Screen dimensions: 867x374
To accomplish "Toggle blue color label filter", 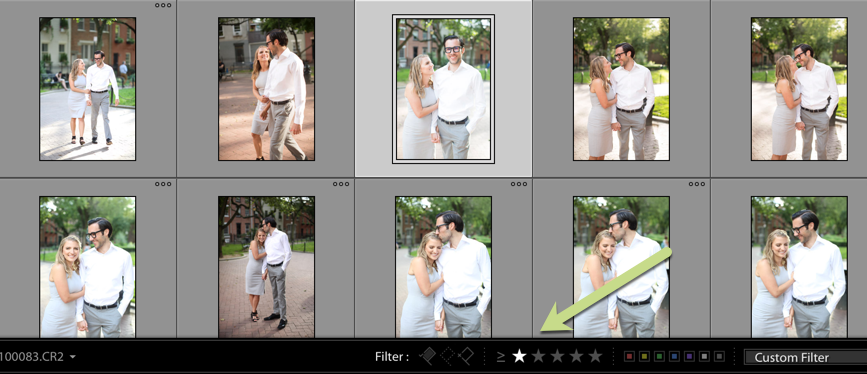I will (674, 356).
